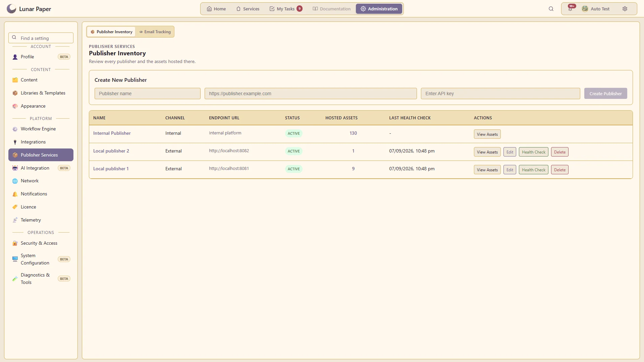Image resolution: width=644 pixels, height=362 pixels.
Task: Click the Create Publisher button
Action: click(605, 94)
